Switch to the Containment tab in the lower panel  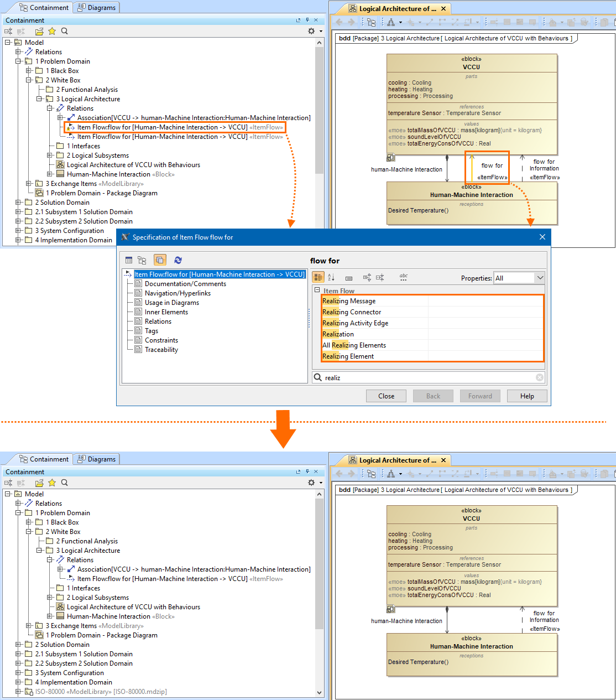pyautogui.click(x=44, y=459)
